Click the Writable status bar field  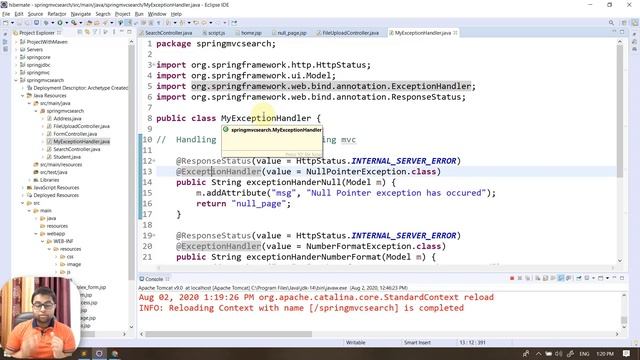[x=356, y=342]
